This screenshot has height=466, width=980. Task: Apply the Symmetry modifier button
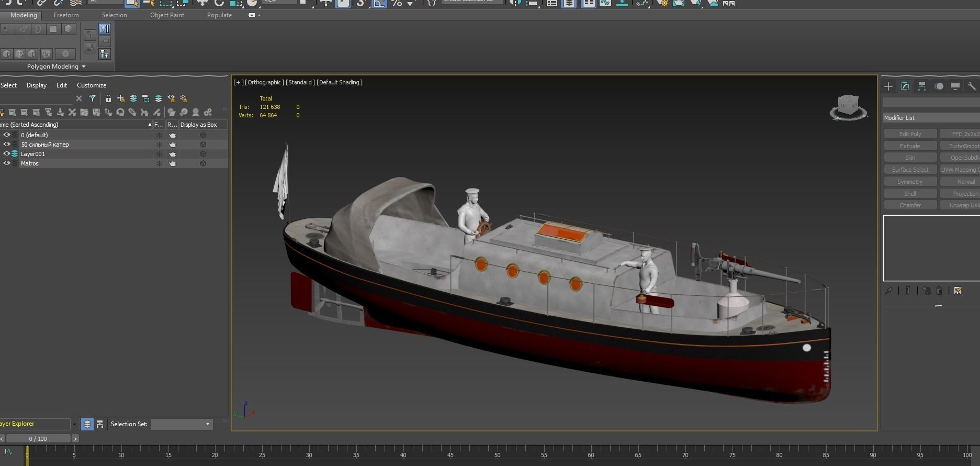[910, 182]
